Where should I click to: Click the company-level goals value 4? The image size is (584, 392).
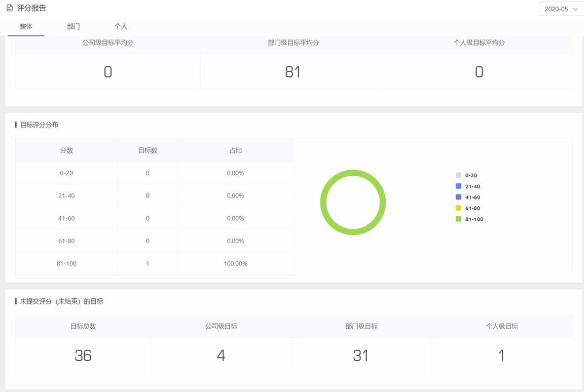point(221,356)
